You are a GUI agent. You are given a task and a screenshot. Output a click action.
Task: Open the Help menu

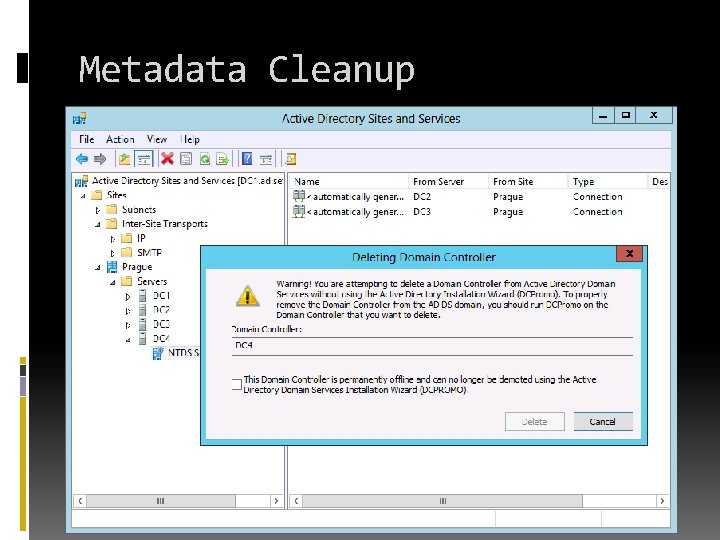tap(190, 139)
